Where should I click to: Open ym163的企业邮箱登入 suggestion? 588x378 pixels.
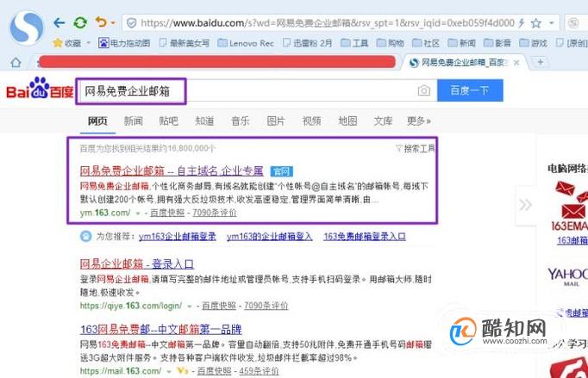[270, 237]
